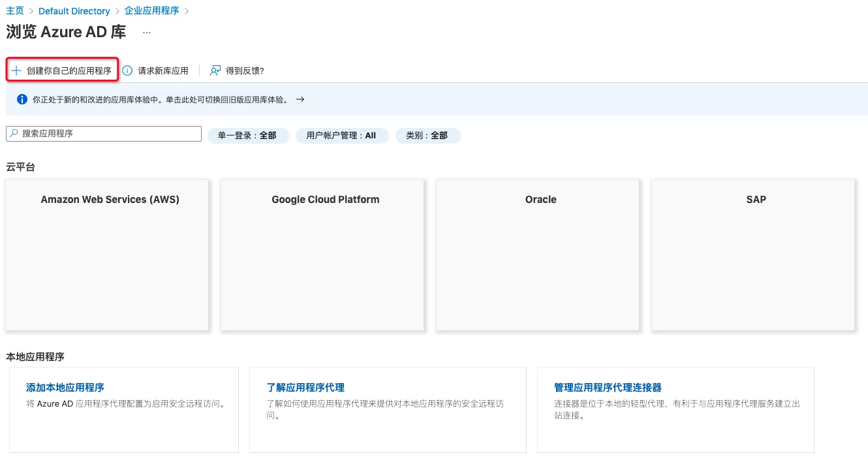This screenshot has width=868, height=466.
Task: Click 请求新库应用 button
Action: pyautogui.click(x=155, y=70)
